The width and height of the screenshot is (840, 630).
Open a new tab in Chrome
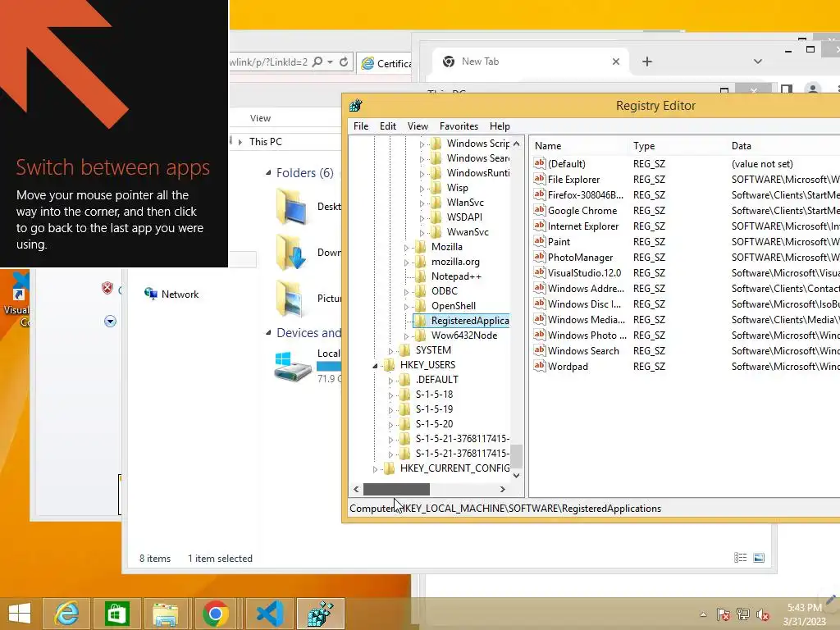647,62
